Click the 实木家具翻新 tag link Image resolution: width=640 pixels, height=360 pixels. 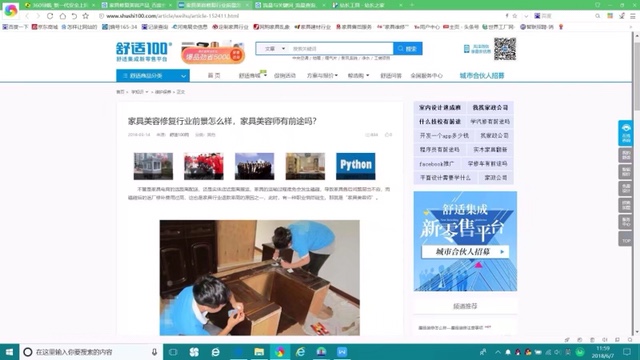click(x=490, y=149)
